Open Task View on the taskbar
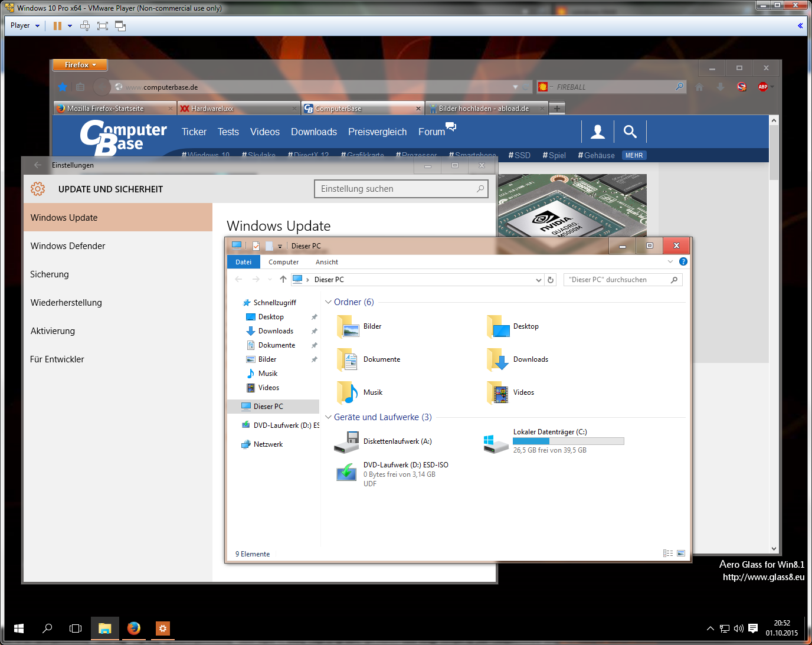This screenshot has height=645, width=812. (x=76, y=628)
